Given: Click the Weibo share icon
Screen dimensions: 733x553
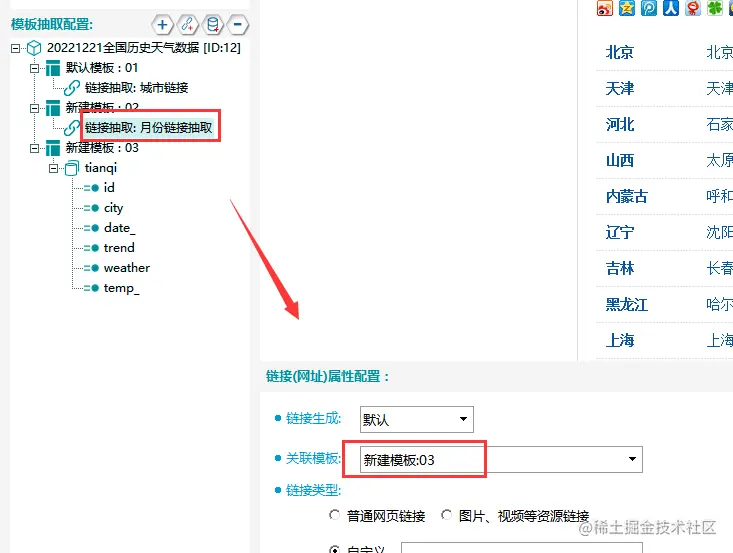Looking at the screenshot, I should pos(604,8).
